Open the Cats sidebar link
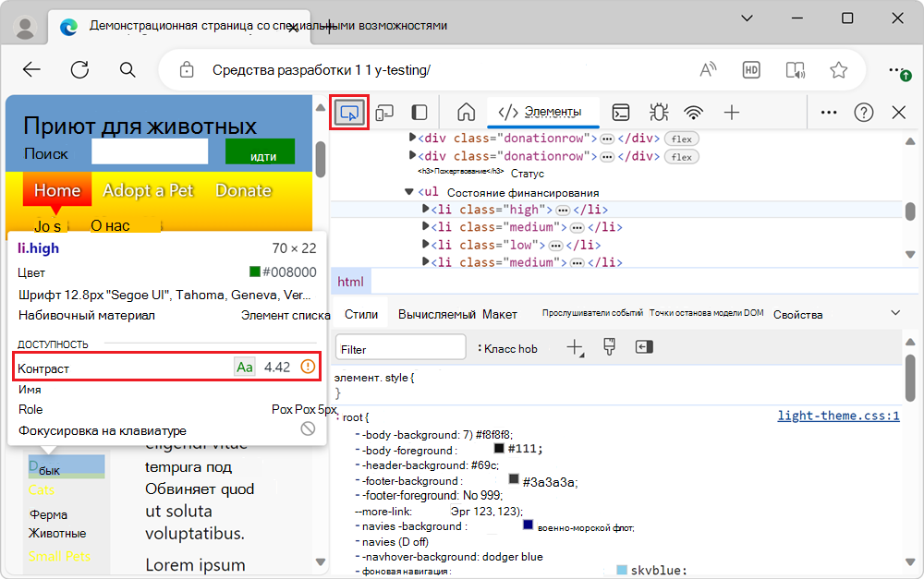The height and width of the screenshot is (579, 924). [42, 490]
